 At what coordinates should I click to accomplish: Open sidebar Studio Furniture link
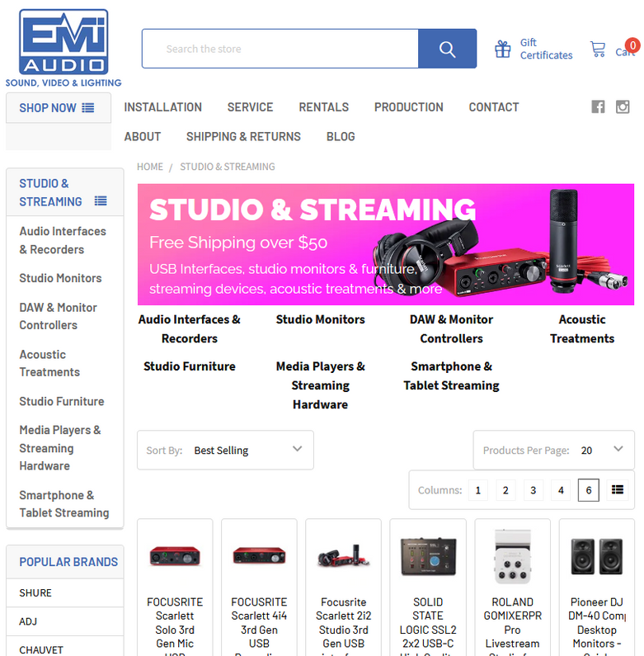click(62, 401)
